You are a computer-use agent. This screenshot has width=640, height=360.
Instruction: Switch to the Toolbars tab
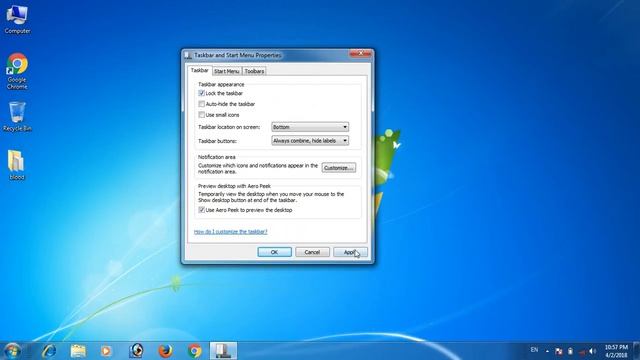[x=254, y=71]
